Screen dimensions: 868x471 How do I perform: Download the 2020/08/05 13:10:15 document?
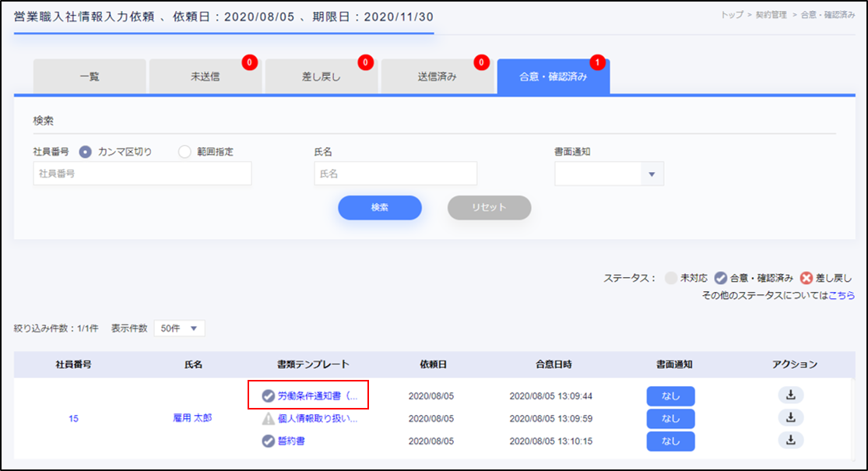click(790, 441)
